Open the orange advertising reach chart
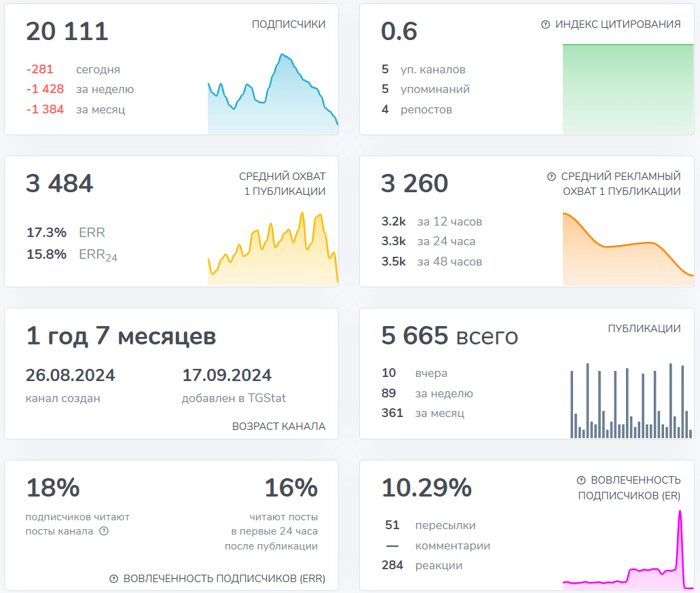700x593 pixels. point(627,249)
